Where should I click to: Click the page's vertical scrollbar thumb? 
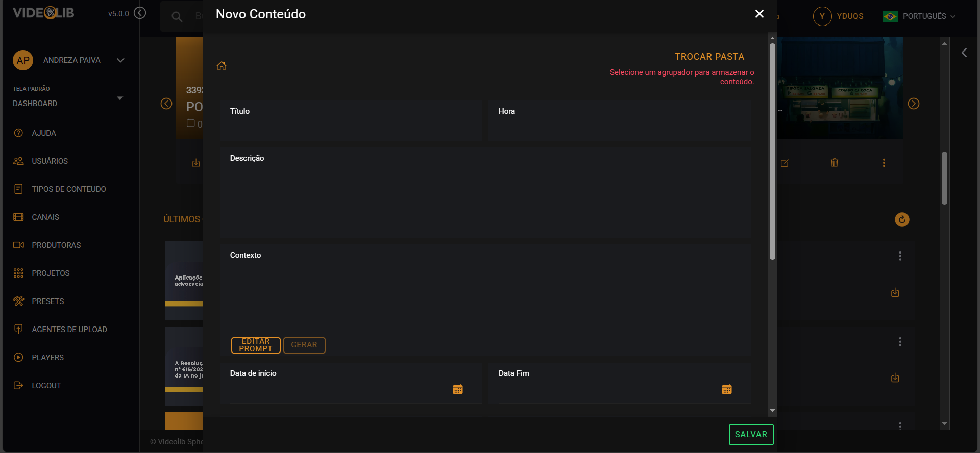tap(944, 178)
